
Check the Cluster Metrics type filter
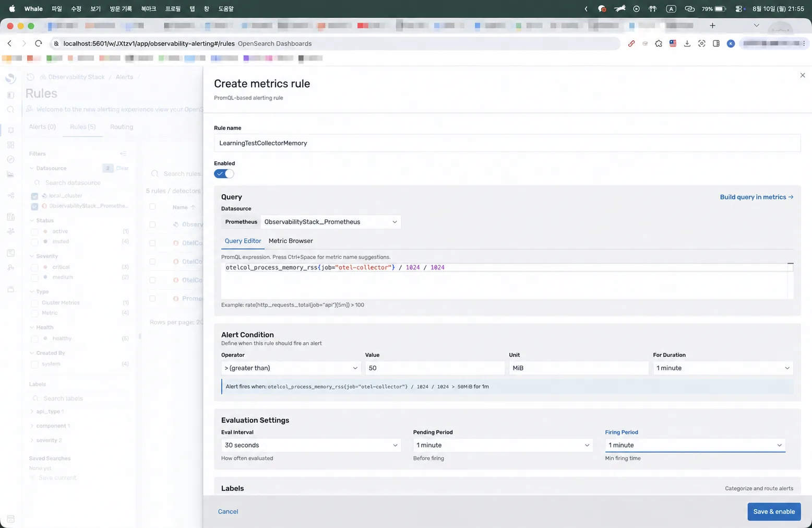point(34,303)
